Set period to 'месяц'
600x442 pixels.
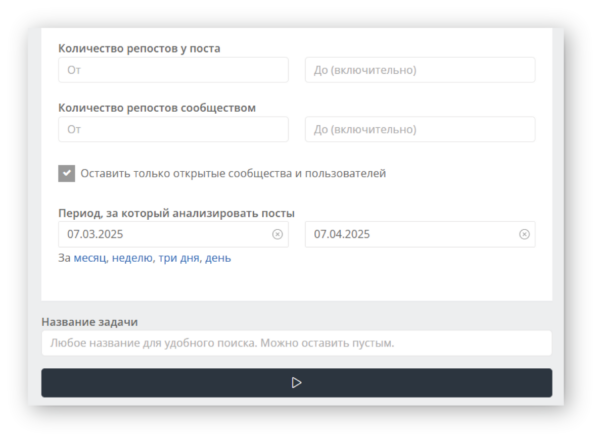click(x=90, y=258)
